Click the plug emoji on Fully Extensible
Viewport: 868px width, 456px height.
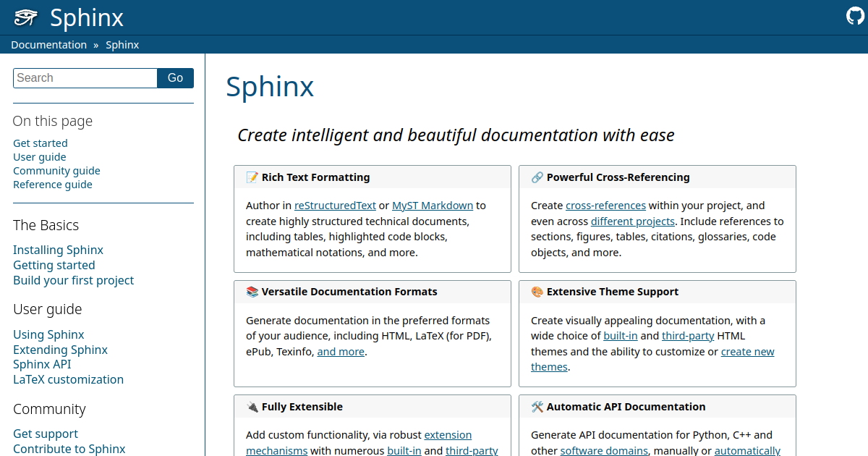(252, 407)
